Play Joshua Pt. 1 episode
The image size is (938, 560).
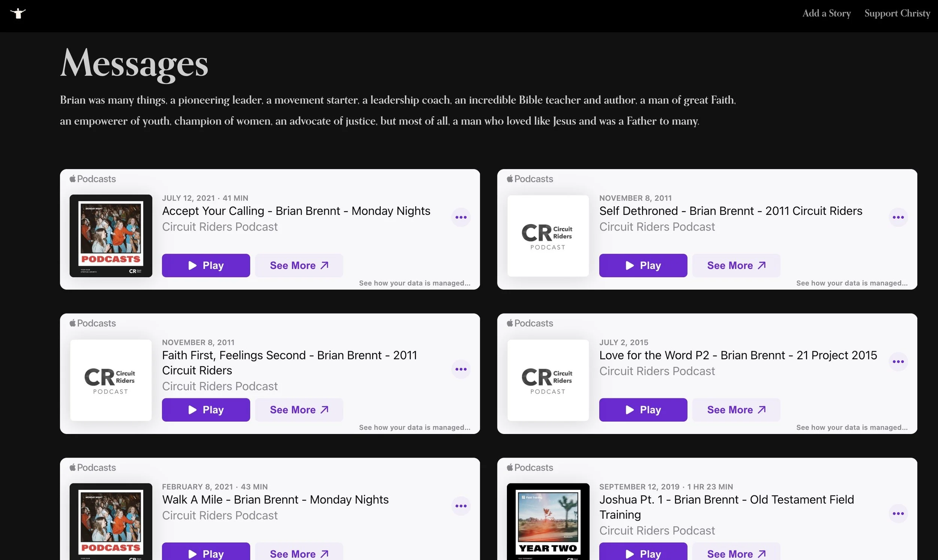click(643, 552)
